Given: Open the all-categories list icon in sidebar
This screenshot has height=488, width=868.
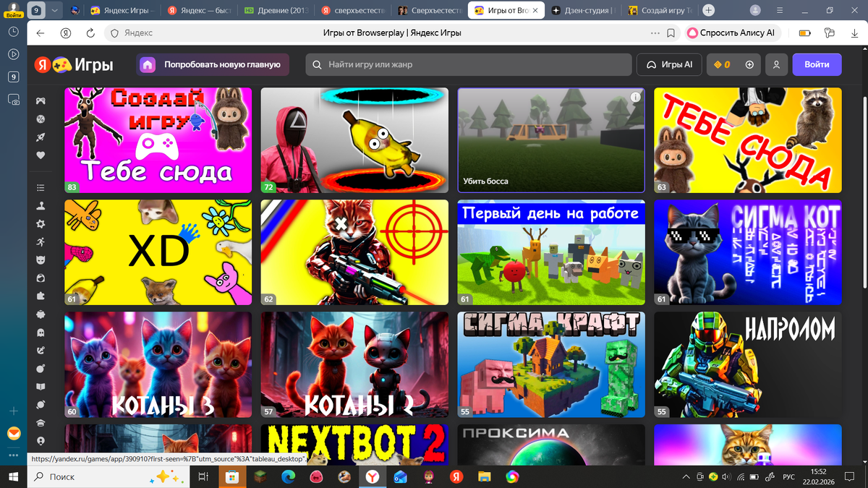Looking at the screenshot, I should pos(41,187).
